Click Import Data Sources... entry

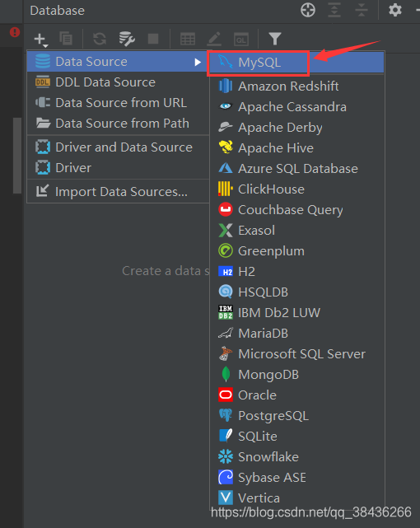point(118,192)
